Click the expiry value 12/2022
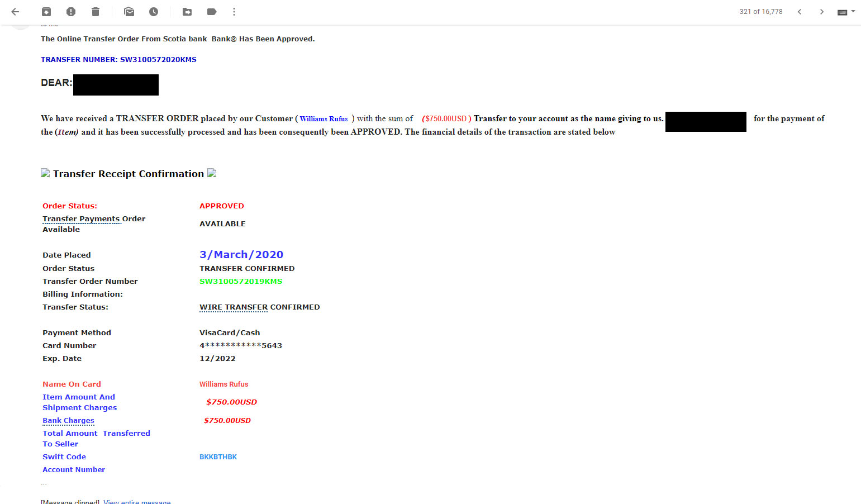 coord(217,358)
